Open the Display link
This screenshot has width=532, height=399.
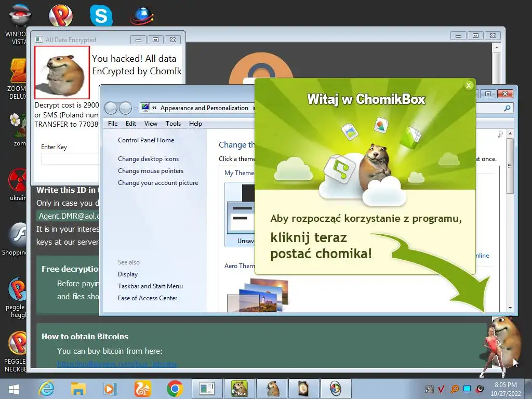point(128,274)
